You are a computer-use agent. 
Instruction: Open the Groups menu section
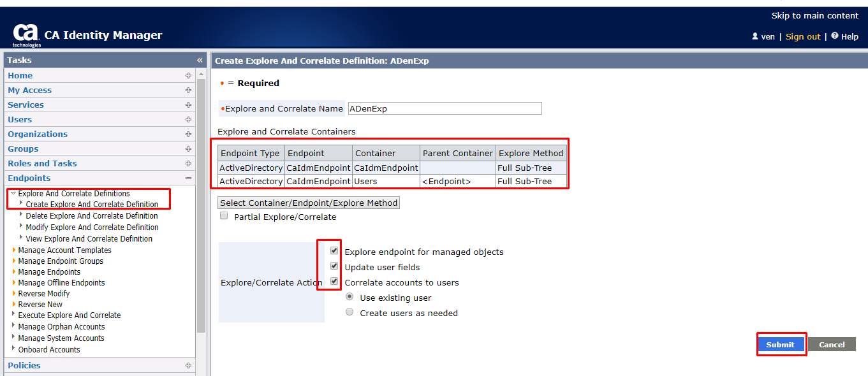click(x=23, y=148)
